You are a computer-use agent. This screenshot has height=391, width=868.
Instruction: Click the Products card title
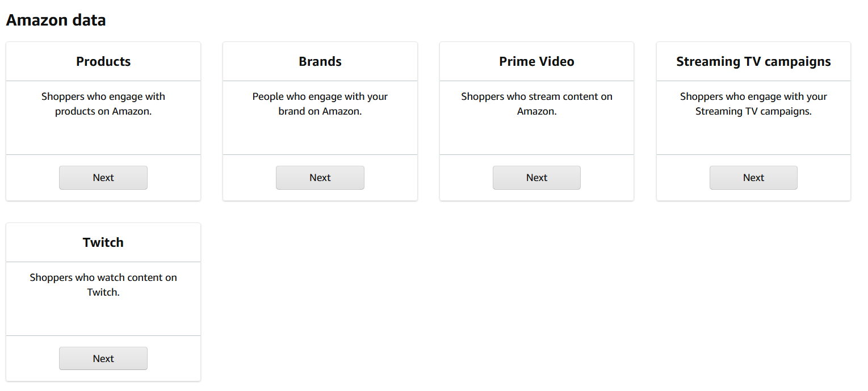tap(103, 61)
